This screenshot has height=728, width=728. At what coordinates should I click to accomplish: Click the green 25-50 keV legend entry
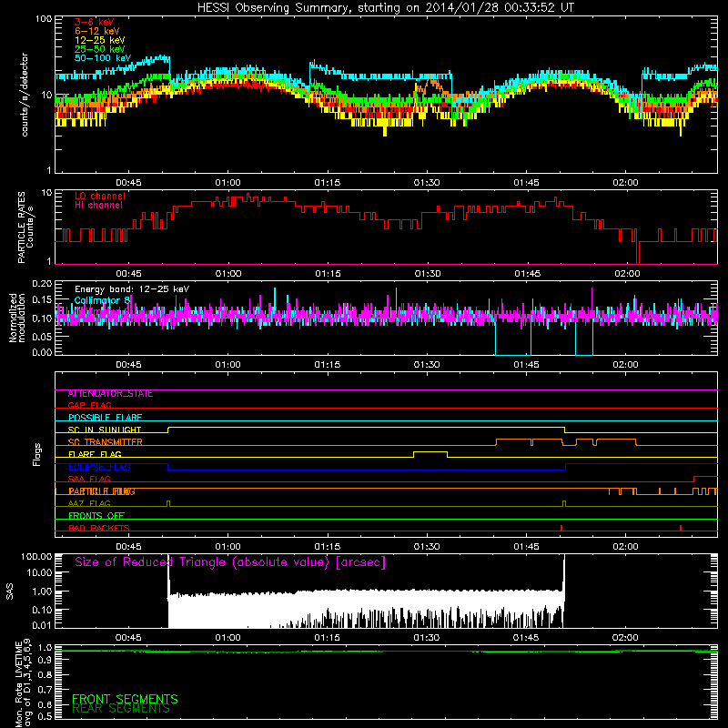click(99, 49)
